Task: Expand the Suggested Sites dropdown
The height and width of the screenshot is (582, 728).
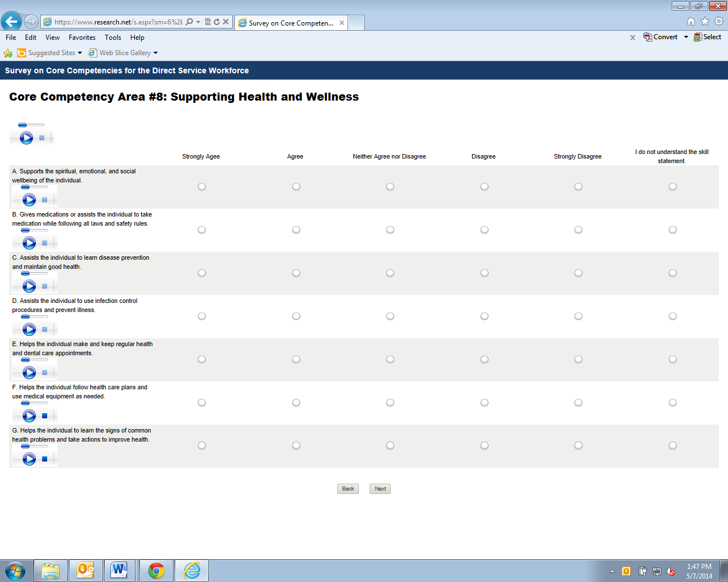Action: [x=80, y=53]
